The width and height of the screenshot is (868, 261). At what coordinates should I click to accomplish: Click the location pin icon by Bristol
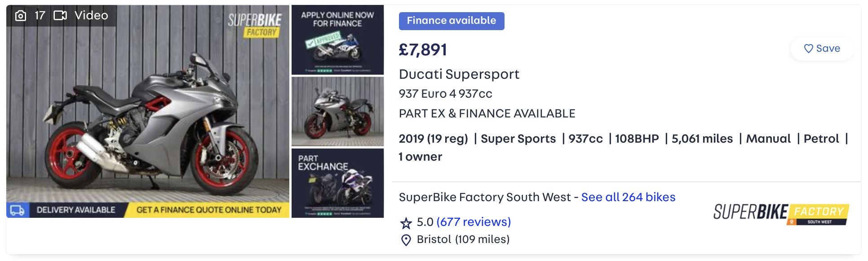click(x=406, y=240)
